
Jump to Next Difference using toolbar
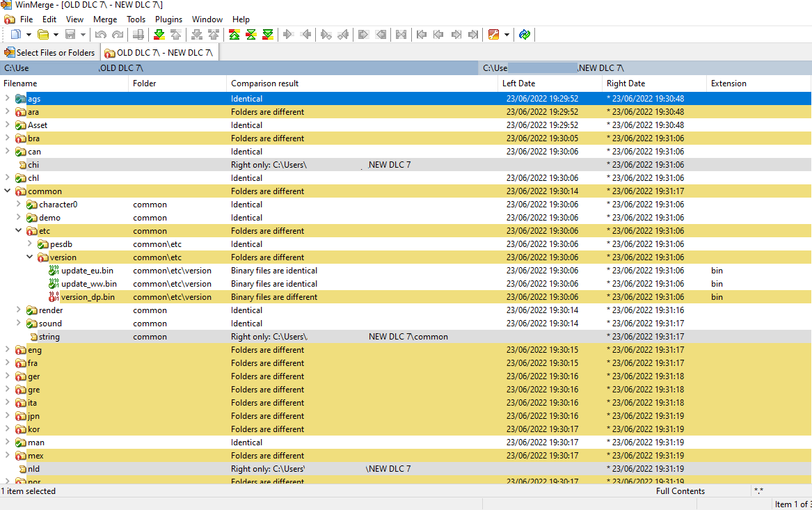159,35
